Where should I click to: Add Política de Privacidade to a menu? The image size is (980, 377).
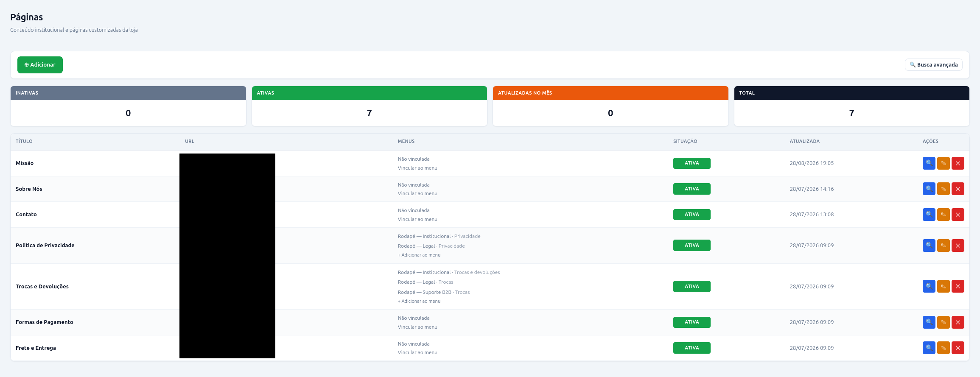tap(419, 255)
